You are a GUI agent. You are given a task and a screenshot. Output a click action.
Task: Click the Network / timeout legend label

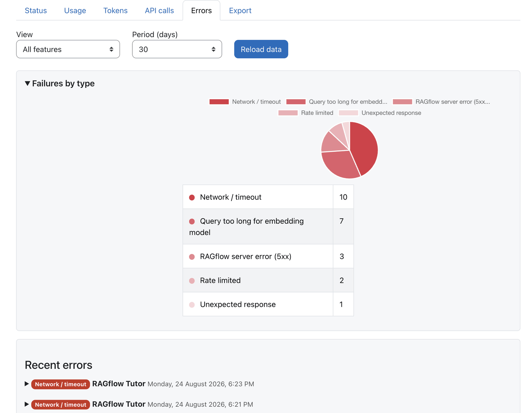tap(256, 102)
